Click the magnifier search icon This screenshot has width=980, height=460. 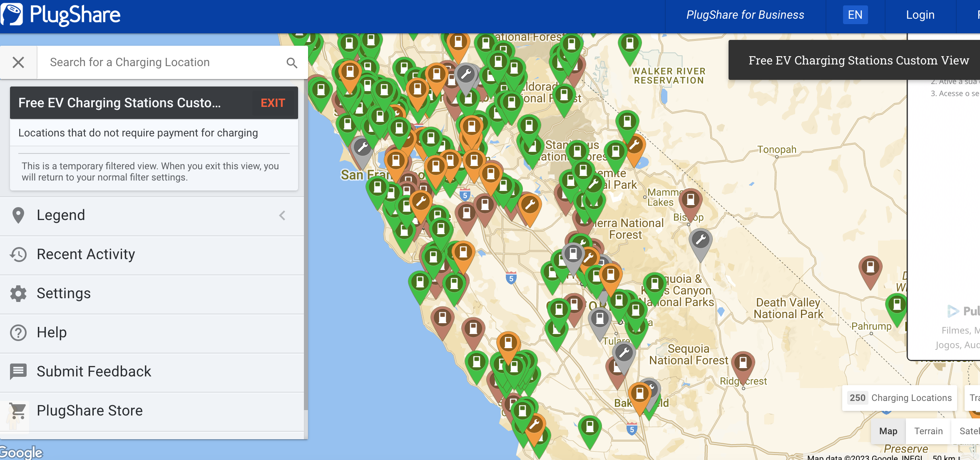click(x=292, y=63)
